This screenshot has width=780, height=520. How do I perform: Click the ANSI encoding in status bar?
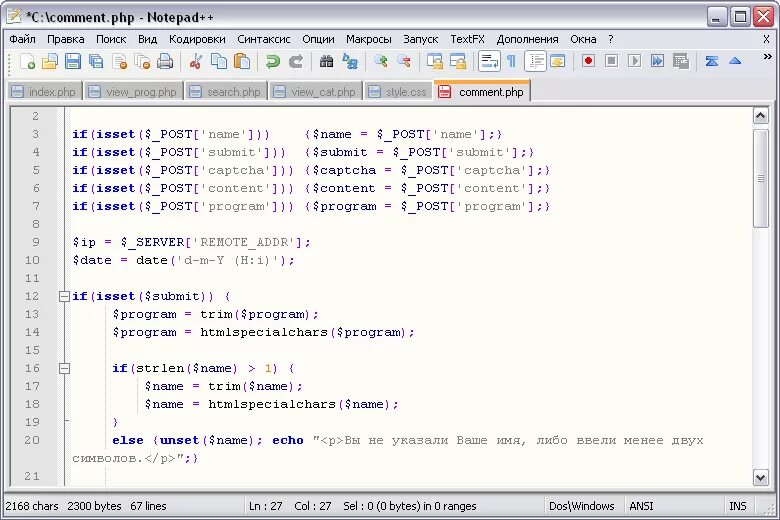pyautogui.click(x=641, y=506)
